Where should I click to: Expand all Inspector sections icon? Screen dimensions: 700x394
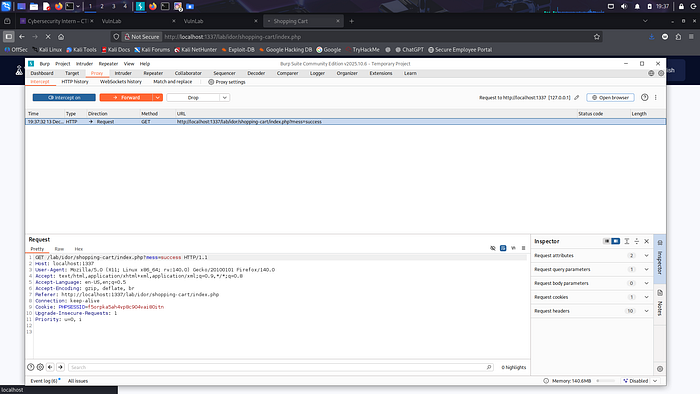[627, 241]
